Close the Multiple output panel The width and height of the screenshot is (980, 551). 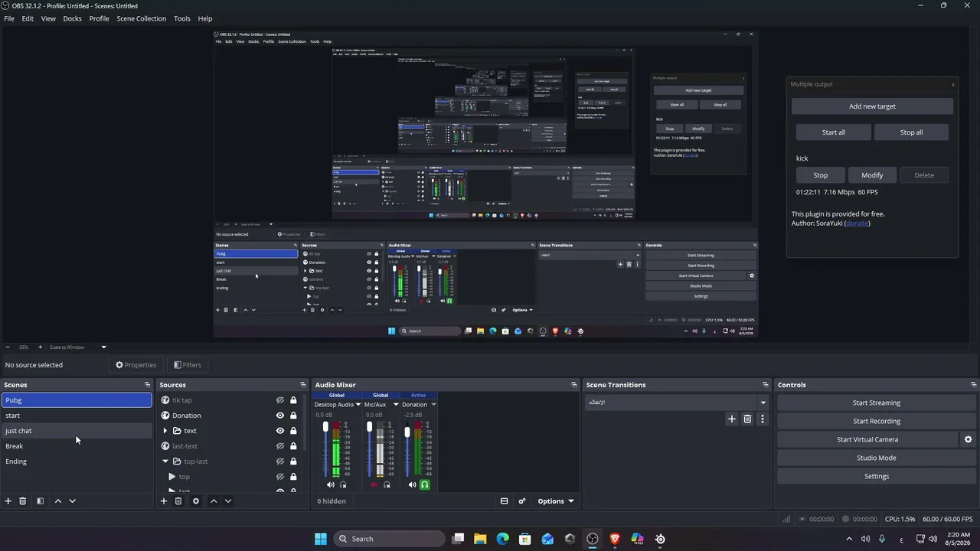click(x=953, y=84)
